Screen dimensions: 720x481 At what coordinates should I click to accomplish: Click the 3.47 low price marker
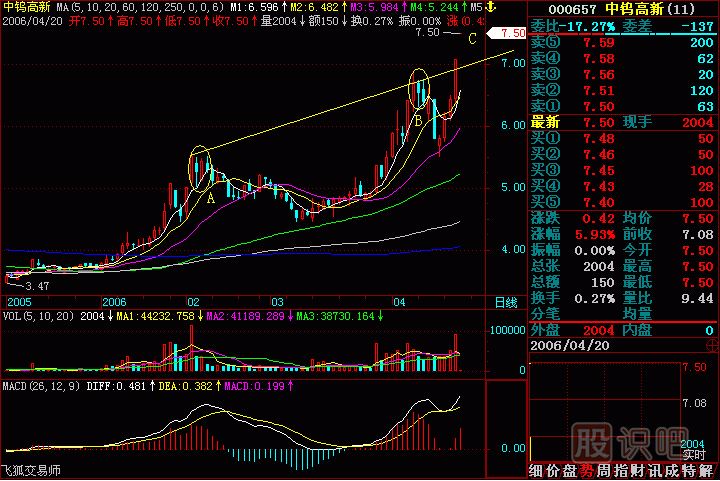tap(37, 286)
